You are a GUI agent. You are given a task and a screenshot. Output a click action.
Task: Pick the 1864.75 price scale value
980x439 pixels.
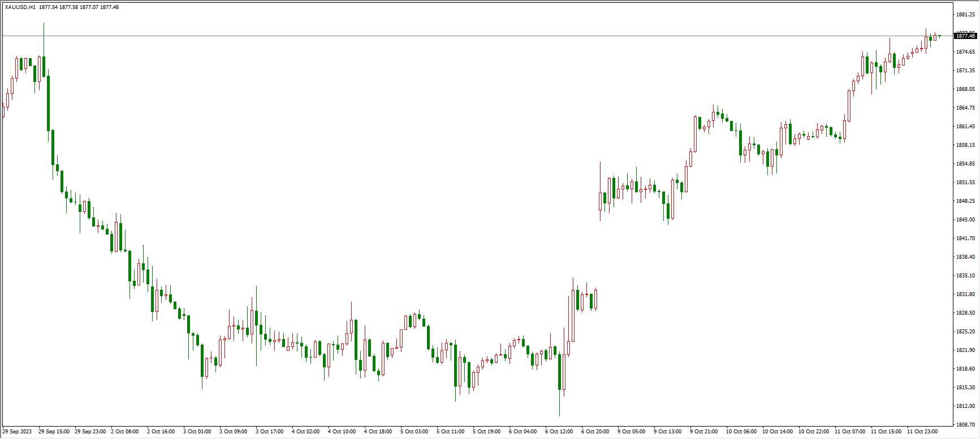(965, 108)
